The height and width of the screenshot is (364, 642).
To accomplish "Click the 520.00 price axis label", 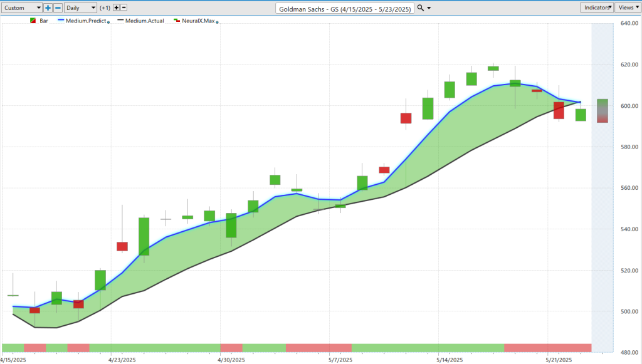I will (x=629, y=271).
